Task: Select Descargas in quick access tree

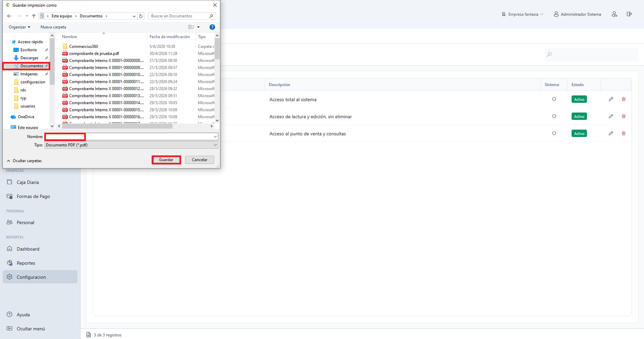Action: 29,58
